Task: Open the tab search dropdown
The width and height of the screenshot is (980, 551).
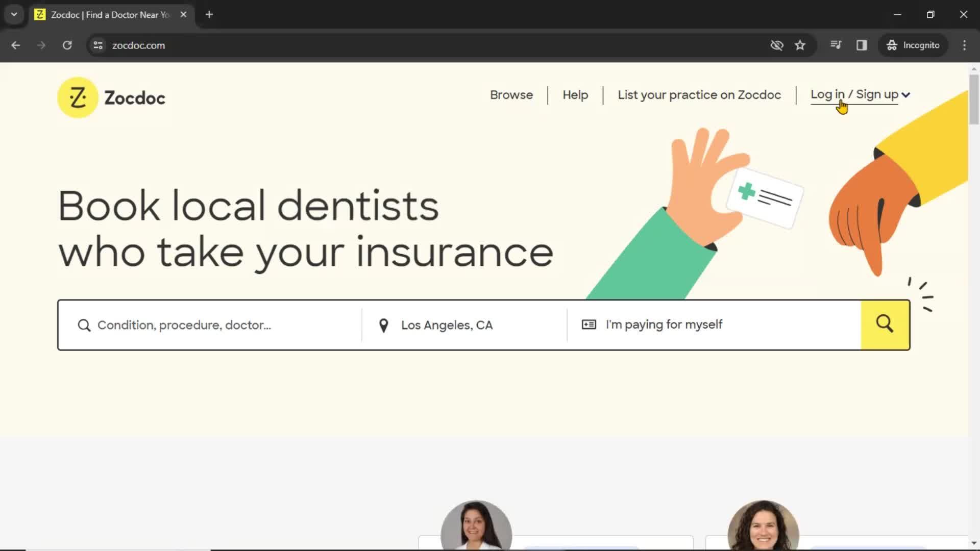Action: pyautogui.click(x=14, y=15)
